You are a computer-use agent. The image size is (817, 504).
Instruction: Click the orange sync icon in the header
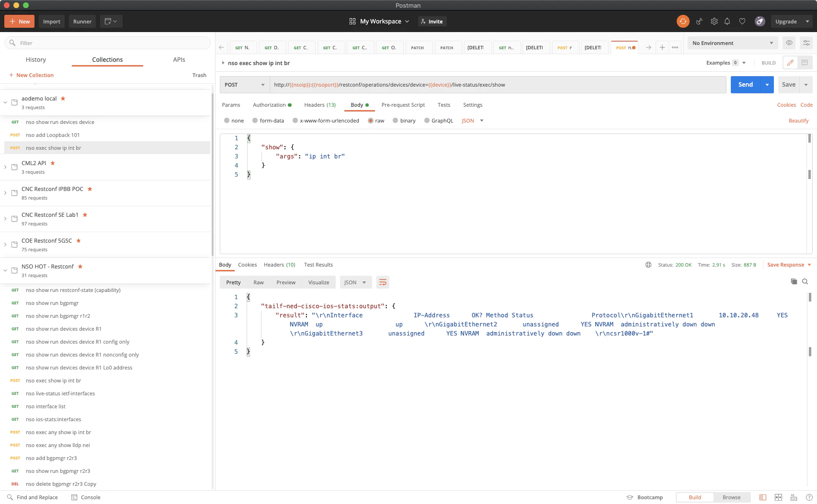coord(683,21)
